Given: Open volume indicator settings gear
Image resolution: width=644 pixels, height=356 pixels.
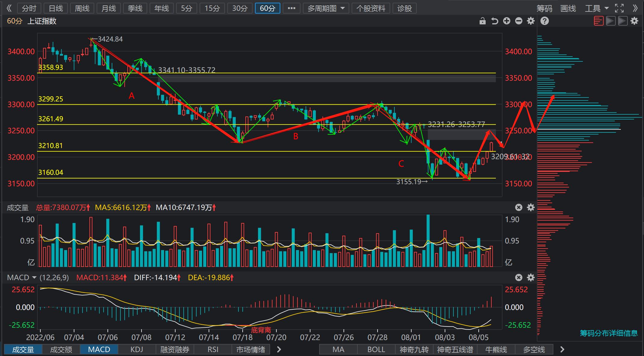Looking at the screenshot, I should click(531, 207).
